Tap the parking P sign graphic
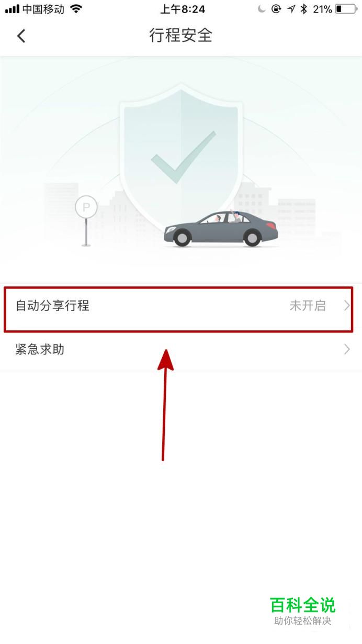362x644 pixels. (x=86, y=220)
